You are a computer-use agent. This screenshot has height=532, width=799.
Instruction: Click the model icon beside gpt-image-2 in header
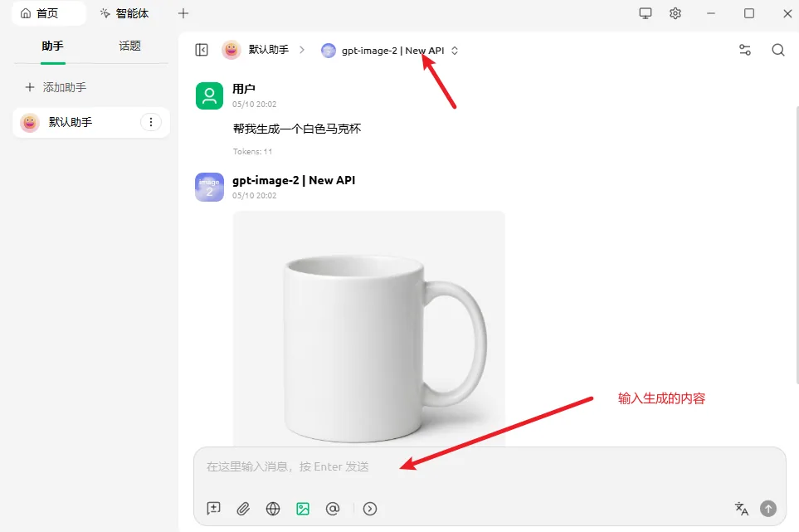click(329, 51)
